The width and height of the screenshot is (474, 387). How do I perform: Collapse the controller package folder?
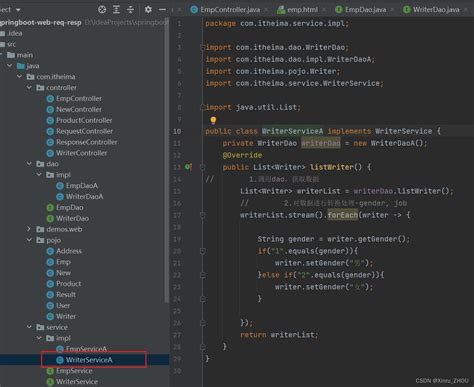(29, 87)
